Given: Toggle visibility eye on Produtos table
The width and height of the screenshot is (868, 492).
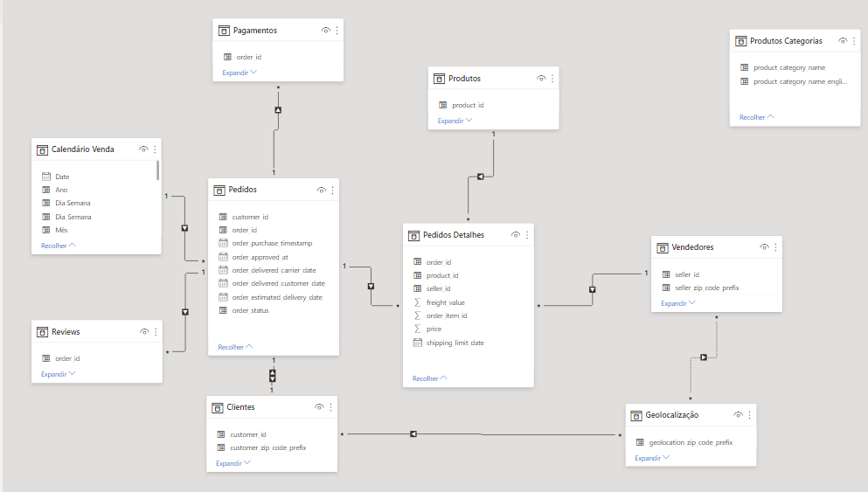Looking at the screenshot, I should (x=541, y=79).
